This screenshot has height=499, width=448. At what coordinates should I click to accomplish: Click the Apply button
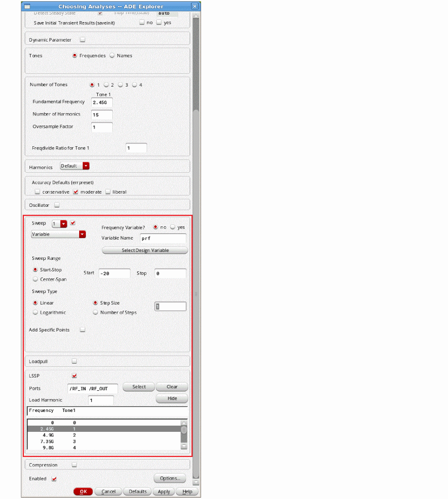point(164,491)
